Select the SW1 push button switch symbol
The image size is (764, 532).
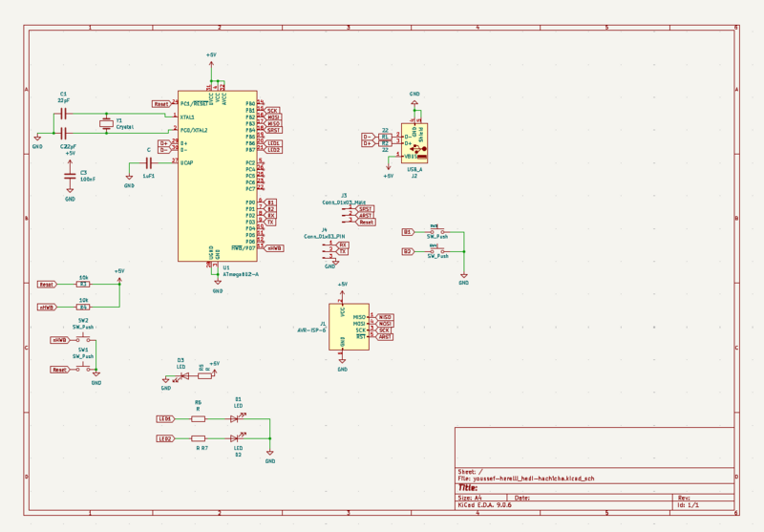[83, 369]
